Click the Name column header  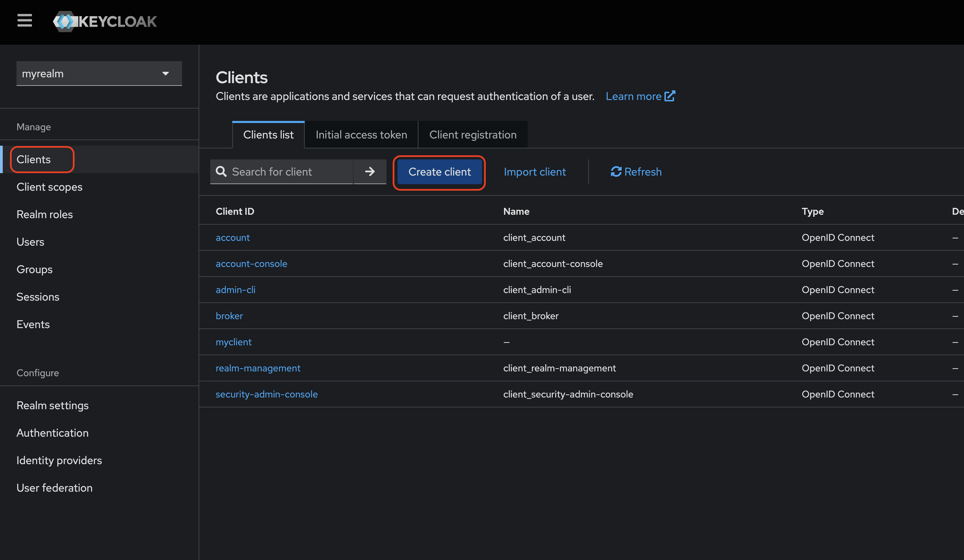pos(516,212)
